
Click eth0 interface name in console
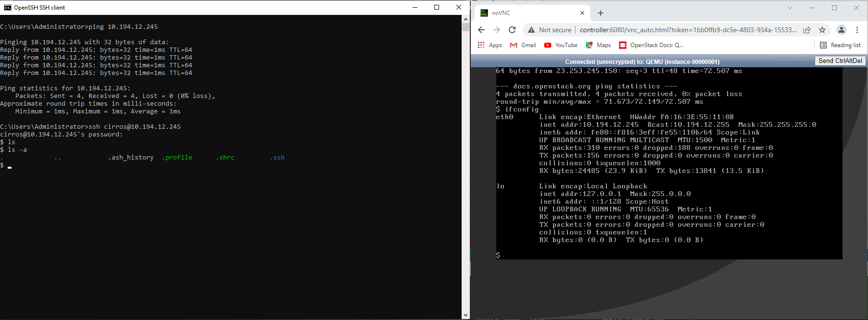click(504, 117)
